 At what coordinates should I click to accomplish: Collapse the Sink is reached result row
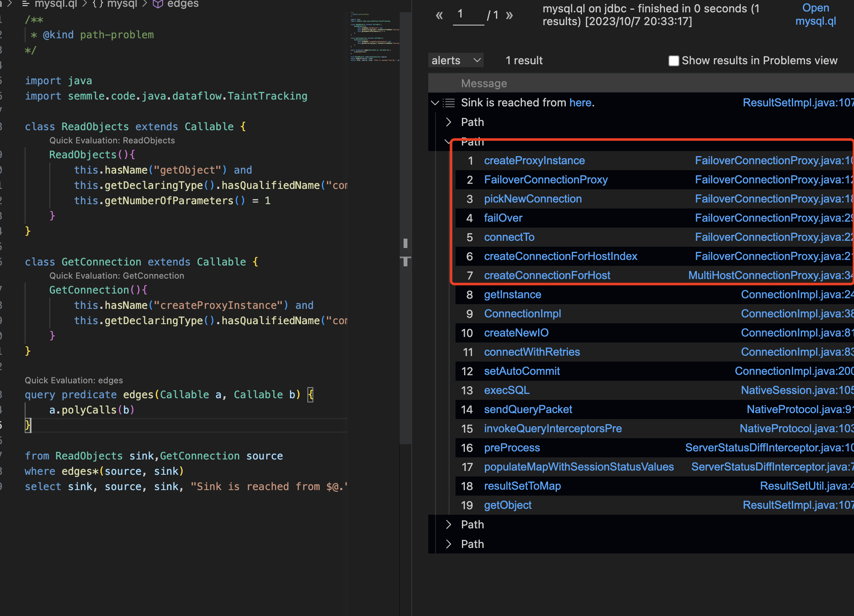[435, 103]
